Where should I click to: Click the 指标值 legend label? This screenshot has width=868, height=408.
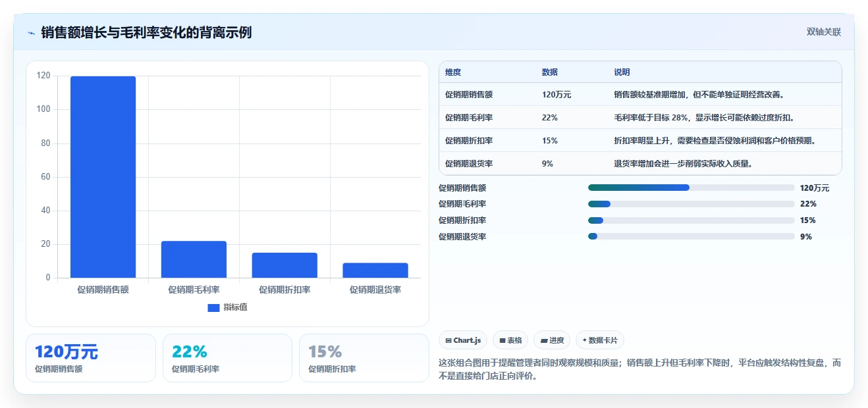[x=235, y=307]
